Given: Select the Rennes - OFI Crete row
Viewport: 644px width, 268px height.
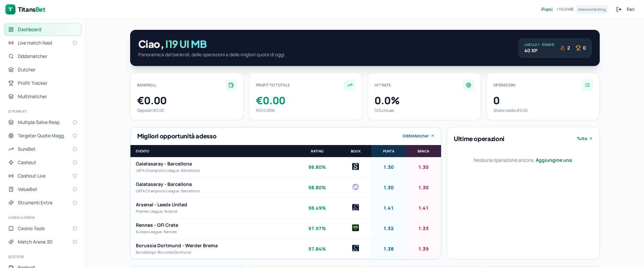Looking at the screenshot, I should (x=286, y=228).
